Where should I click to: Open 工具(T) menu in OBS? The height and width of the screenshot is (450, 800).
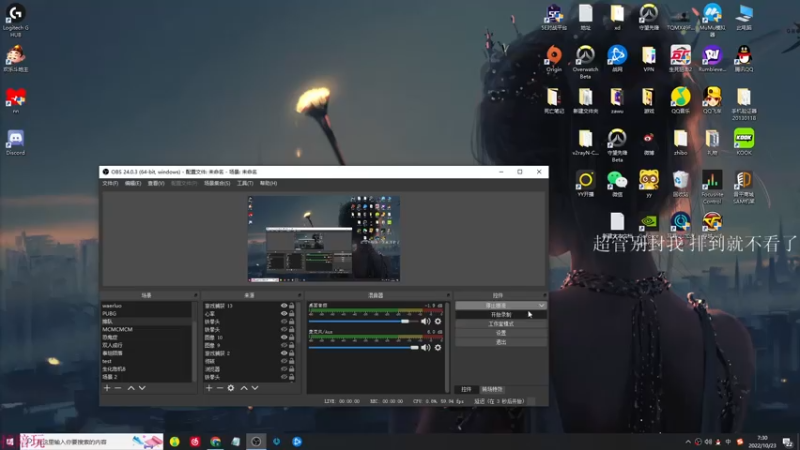[x=245, y=183]
